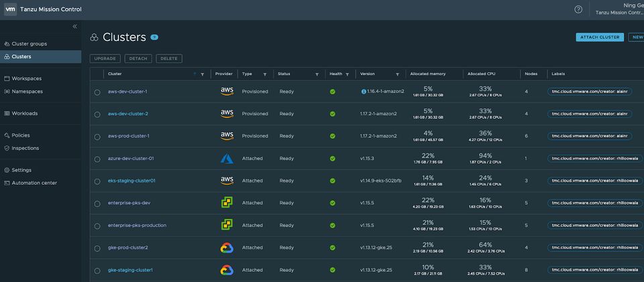Sort by Allocated memory column header
Image resolution: width=644 pixels, height=282 pixels.
point(427,74)
